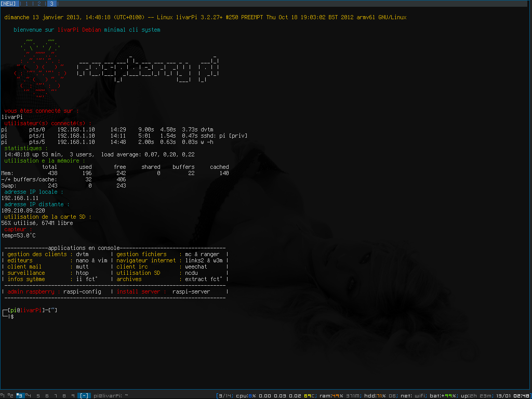The image size is (532, 399).
Task: Click the net: wifi status entry
Action: [x=413, y=395]
